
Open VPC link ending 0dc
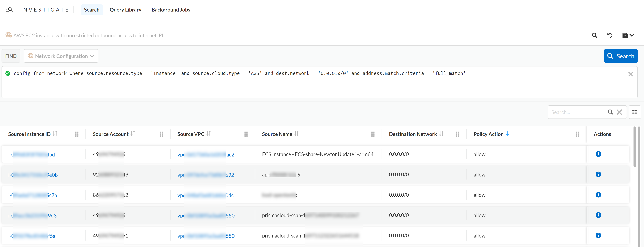pyautogui.click(x=205, y=195)
